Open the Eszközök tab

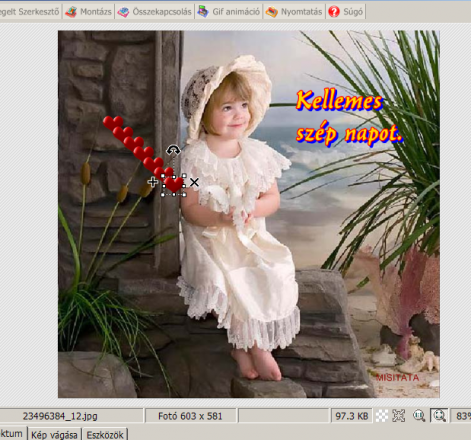click(x=105, y=434)
